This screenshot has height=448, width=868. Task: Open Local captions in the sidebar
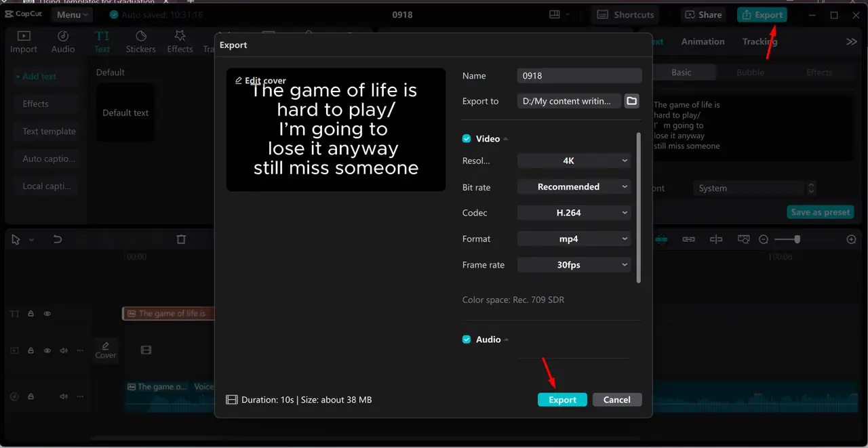[x=46, y=186]
